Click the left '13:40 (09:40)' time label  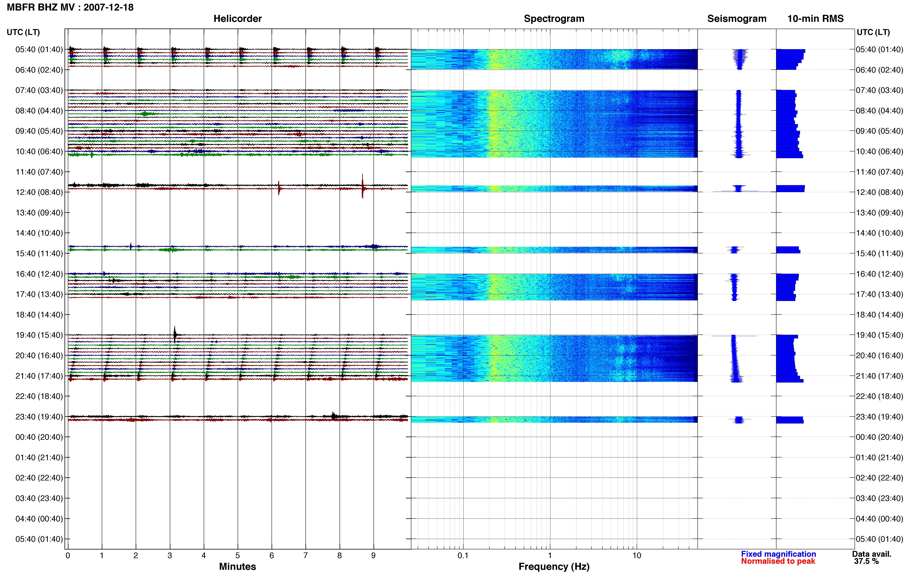tap(39, 213)
